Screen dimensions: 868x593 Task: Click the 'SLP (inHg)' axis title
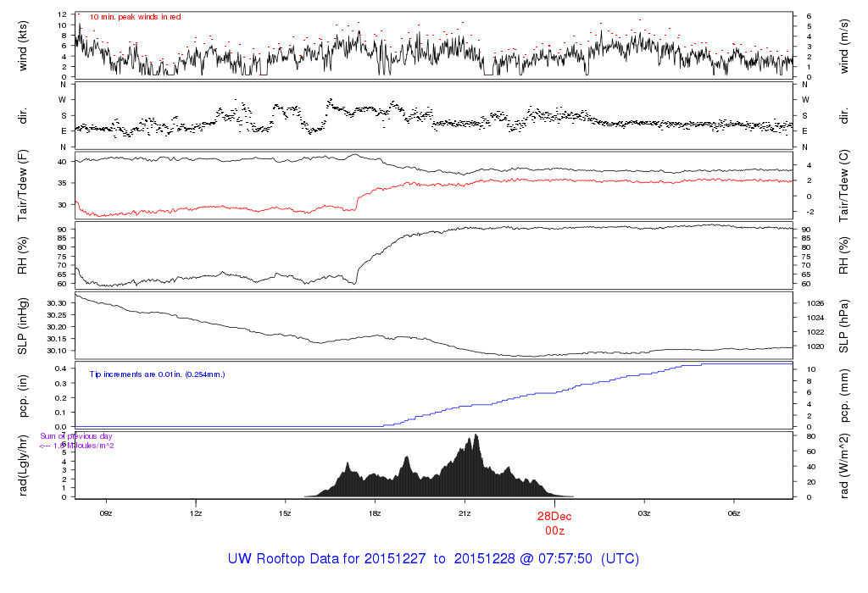[23, 326]
